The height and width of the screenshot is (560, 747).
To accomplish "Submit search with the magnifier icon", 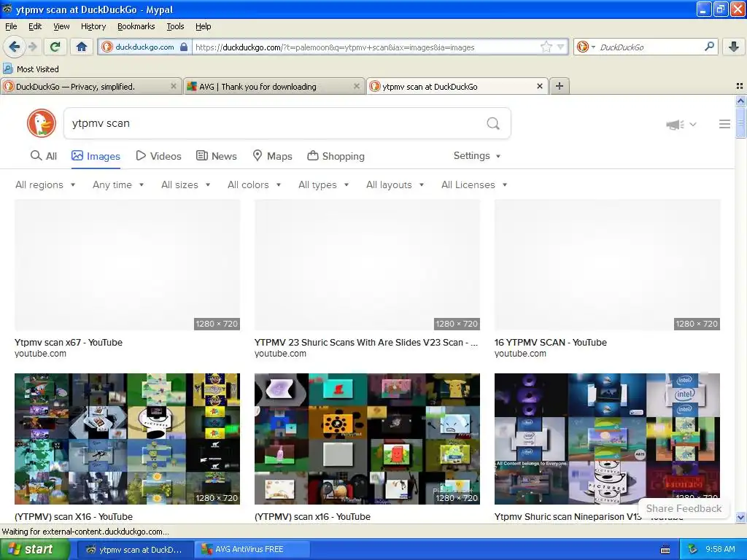I will click(493, 124).
